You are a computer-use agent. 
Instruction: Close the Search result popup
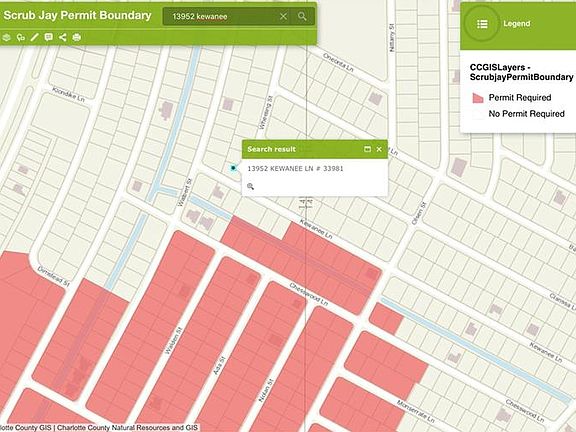[x=379, y=149]
